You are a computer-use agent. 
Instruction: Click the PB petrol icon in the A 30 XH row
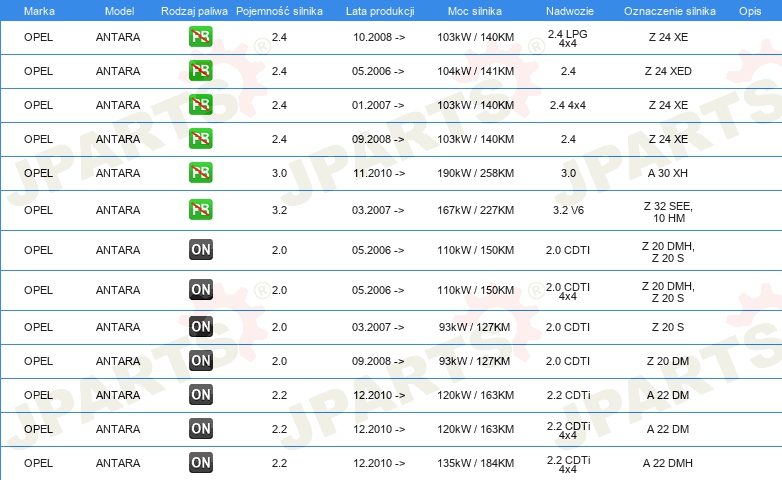tap(200, 172)
